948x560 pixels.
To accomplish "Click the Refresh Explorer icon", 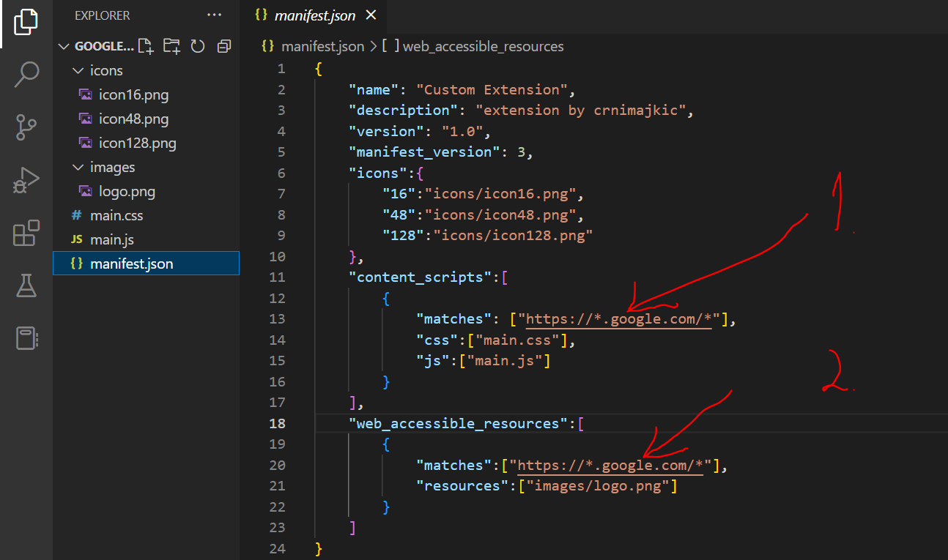I will point(196,45).
